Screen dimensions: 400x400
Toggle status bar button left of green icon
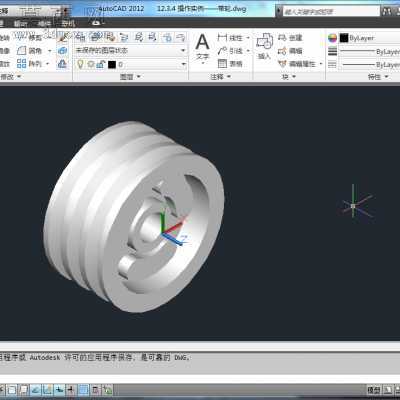click(95, 390)
